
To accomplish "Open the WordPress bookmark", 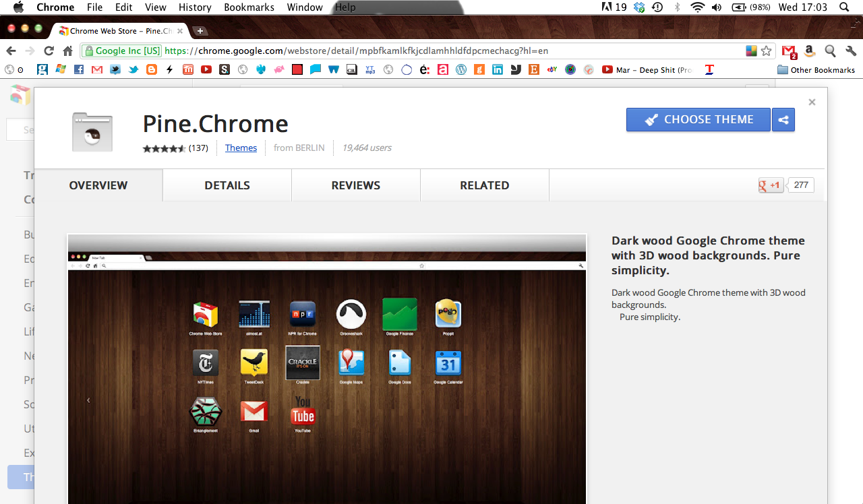I will 461,69.
